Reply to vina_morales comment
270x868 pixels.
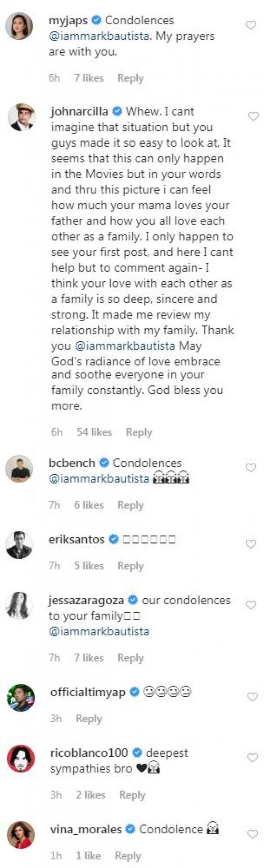(128, 856)
